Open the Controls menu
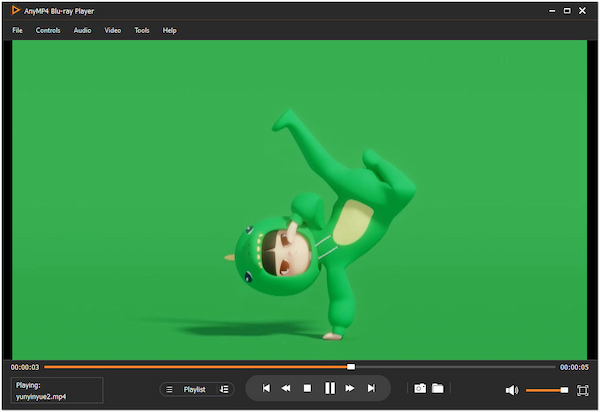 [x=48, y=30]
